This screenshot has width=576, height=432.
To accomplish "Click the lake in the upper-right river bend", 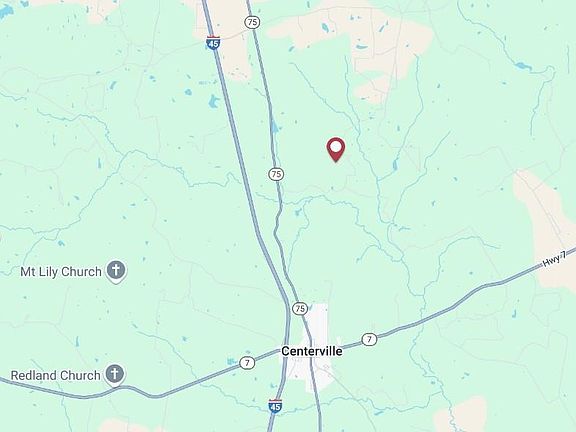I will click(x=523, y=66).
